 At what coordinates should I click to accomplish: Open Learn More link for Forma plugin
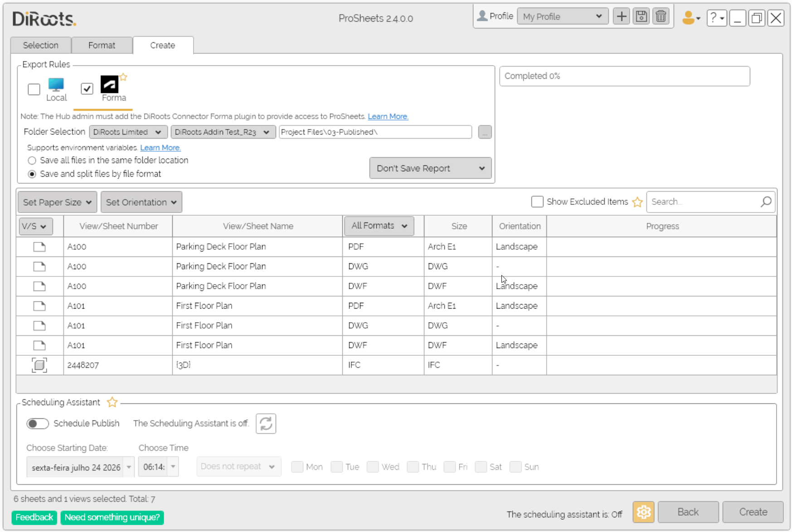pos(388,116)
